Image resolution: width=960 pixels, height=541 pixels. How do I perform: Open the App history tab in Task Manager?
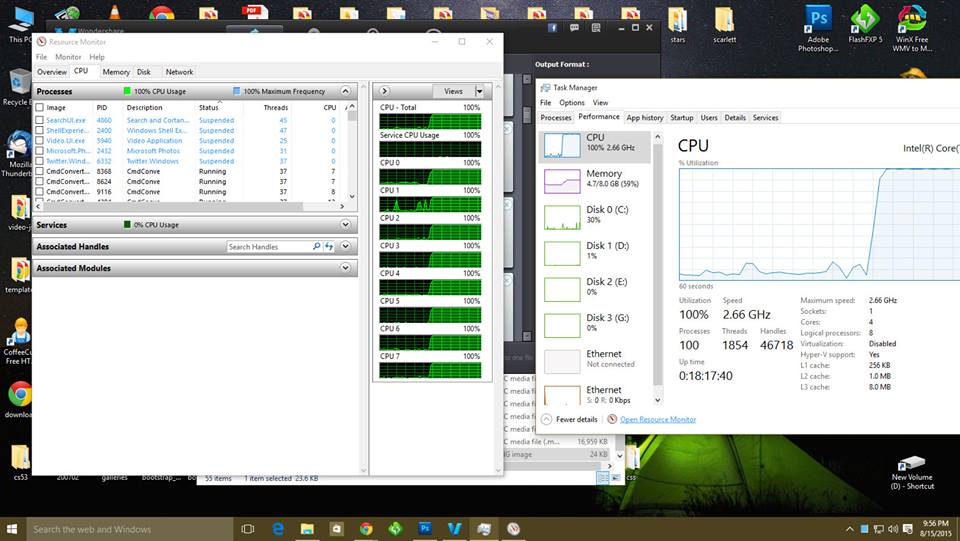point(645,118)
